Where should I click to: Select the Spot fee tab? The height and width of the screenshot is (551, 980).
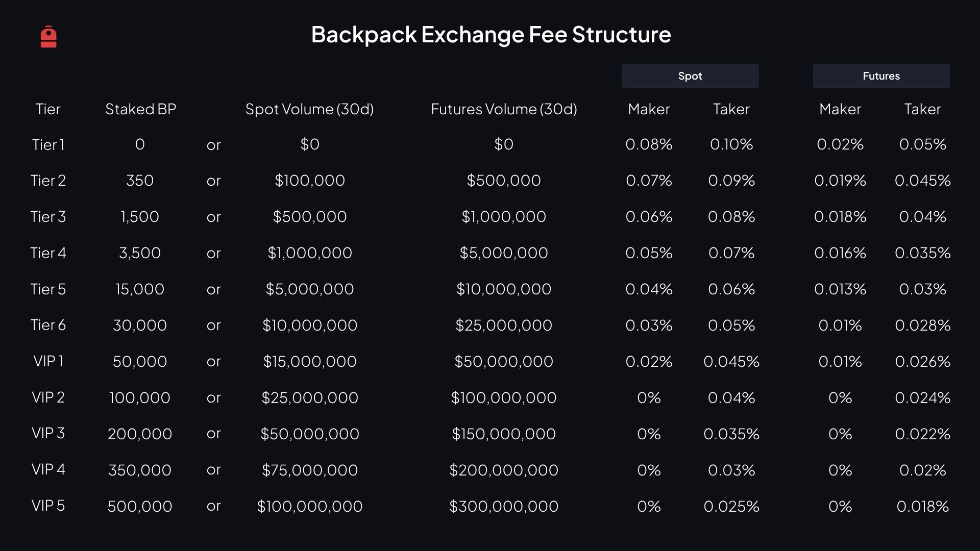(690, 76)
